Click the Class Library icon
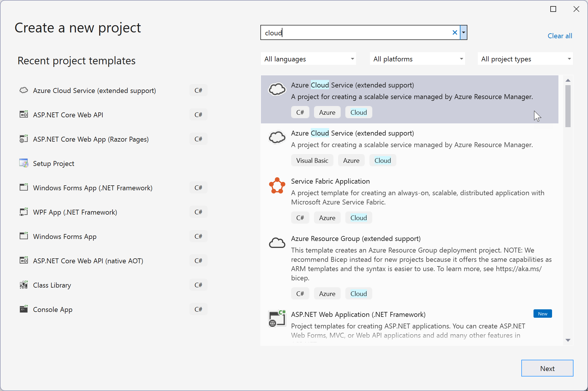588x391 pixels. tap(23, 285)
